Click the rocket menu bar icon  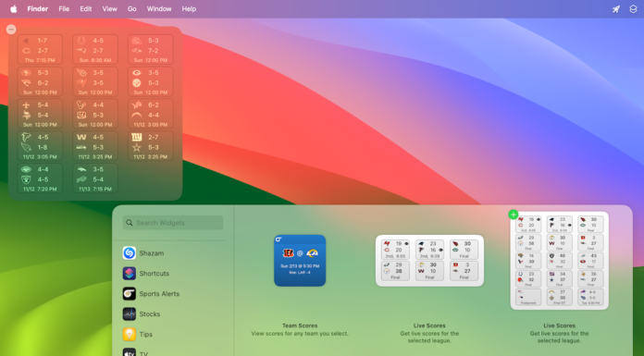point(615,9)
